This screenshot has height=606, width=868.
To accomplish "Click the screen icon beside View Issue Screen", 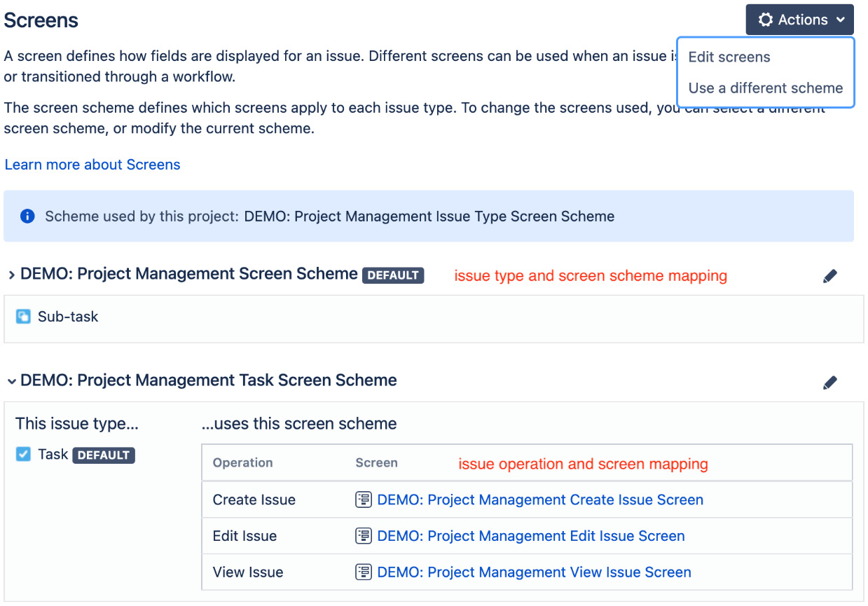I will [364, 572].
